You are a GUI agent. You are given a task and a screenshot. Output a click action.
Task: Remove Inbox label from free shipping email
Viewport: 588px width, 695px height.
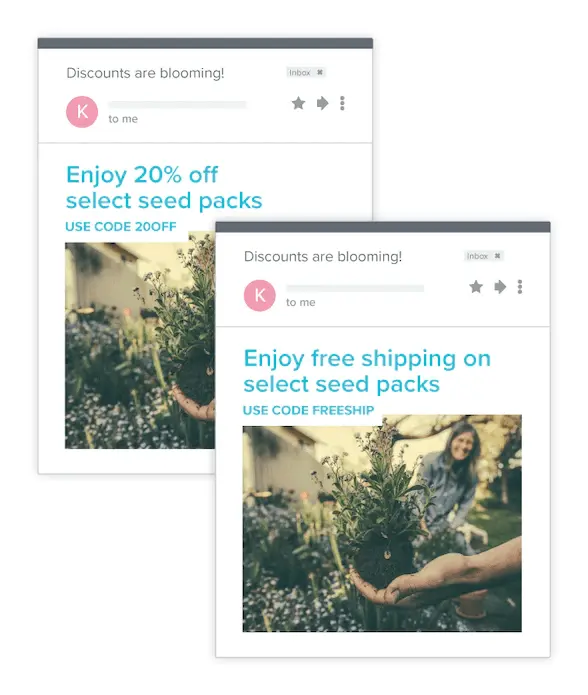click(x=498, y=256)
